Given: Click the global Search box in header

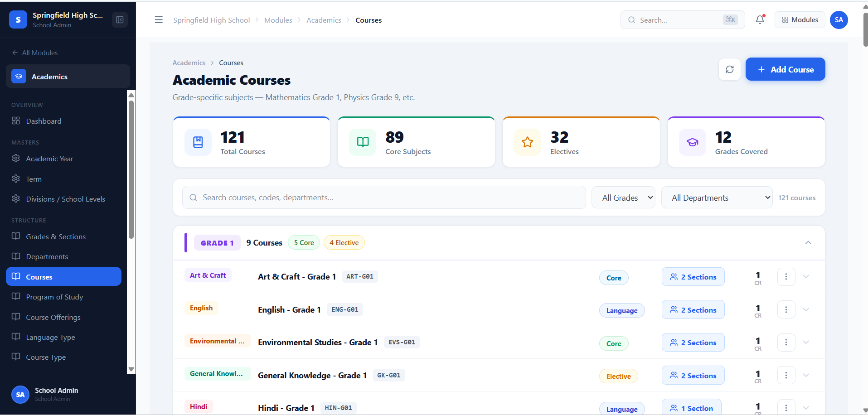Looking at the screenshot, I should (683, 20).
